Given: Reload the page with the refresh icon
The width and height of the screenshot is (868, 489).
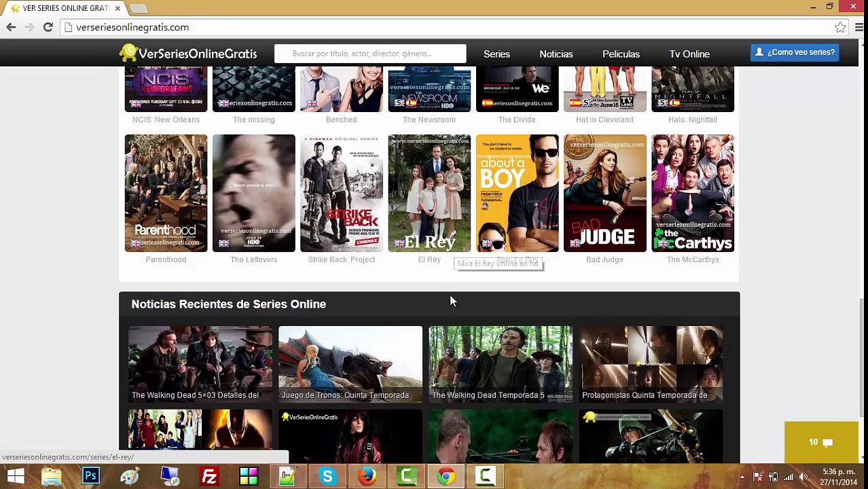Looking at the screenshot, I should pyautogui.click(x=48, y=27).
